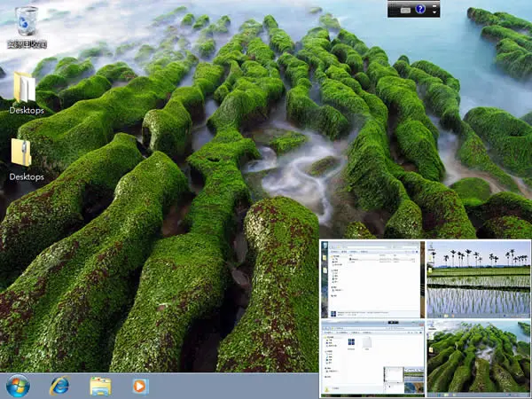Click the Desktops label under the open folder
Screen dimensions: 532x399
(27, 111)
